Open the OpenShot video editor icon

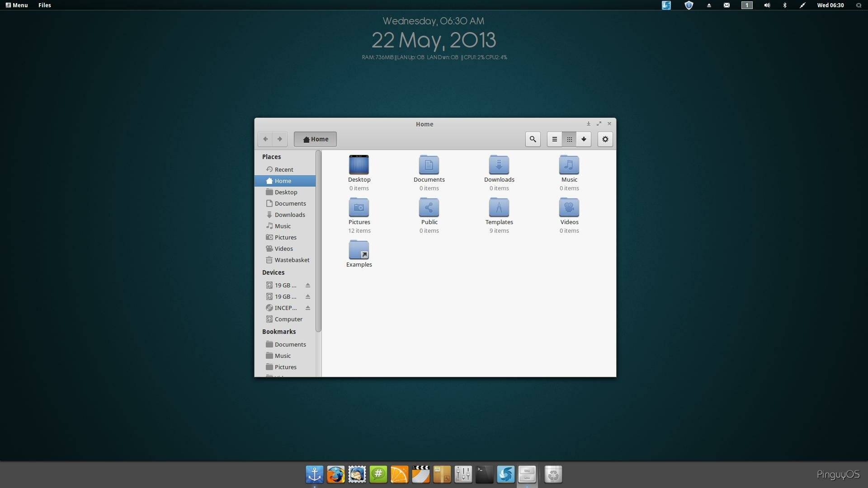click(421, 474)
